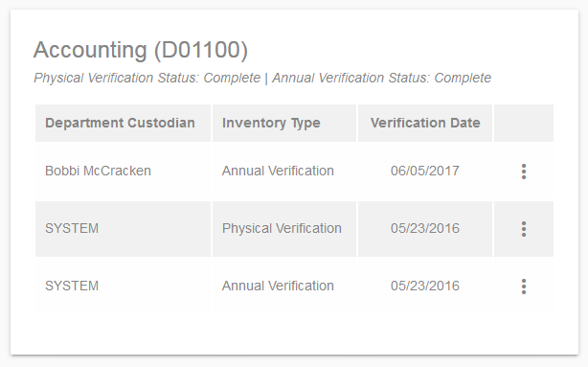Click the Accounting (D01100) heading
This screenshot has height=367, width=588.
(141, 50)
